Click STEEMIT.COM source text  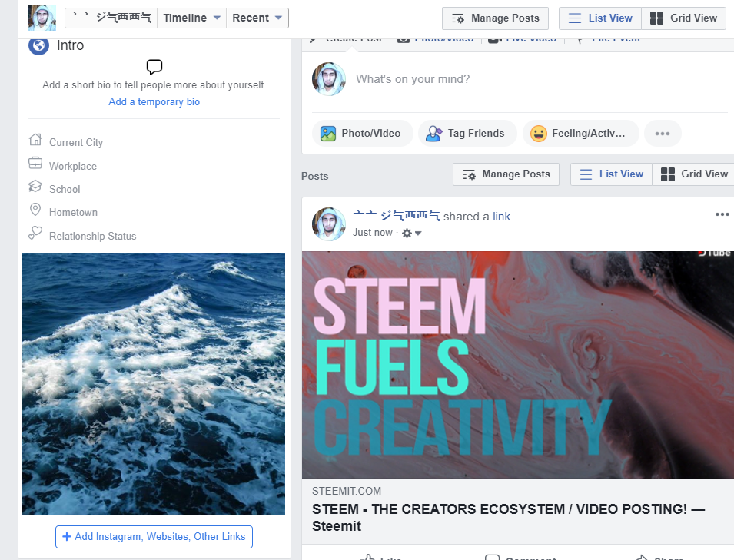point(347,491)
